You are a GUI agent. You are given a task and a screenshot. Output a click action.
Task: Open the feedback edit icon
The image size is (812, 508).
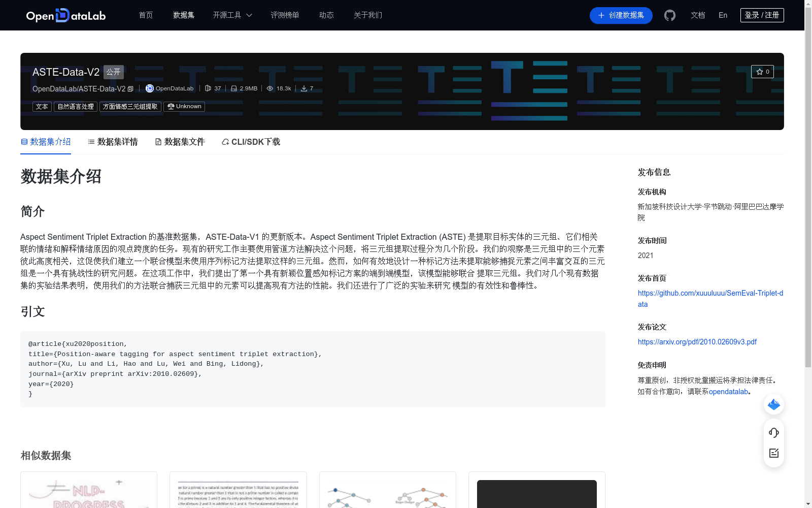click(x=774, y=453)
